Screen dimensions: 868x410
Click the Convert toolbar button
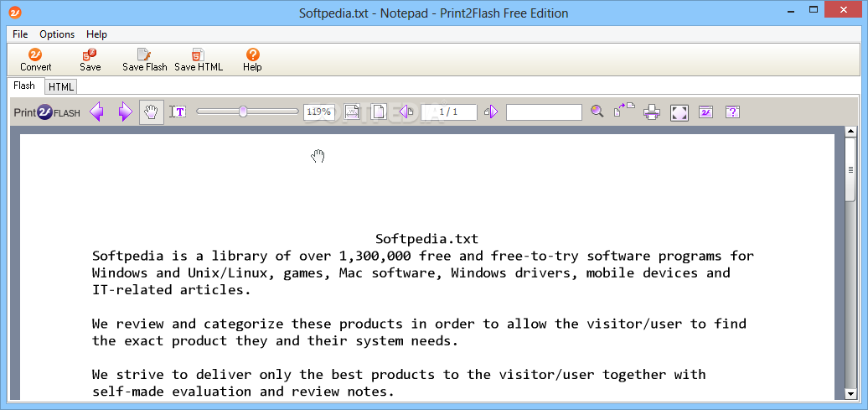pos(36,60)
